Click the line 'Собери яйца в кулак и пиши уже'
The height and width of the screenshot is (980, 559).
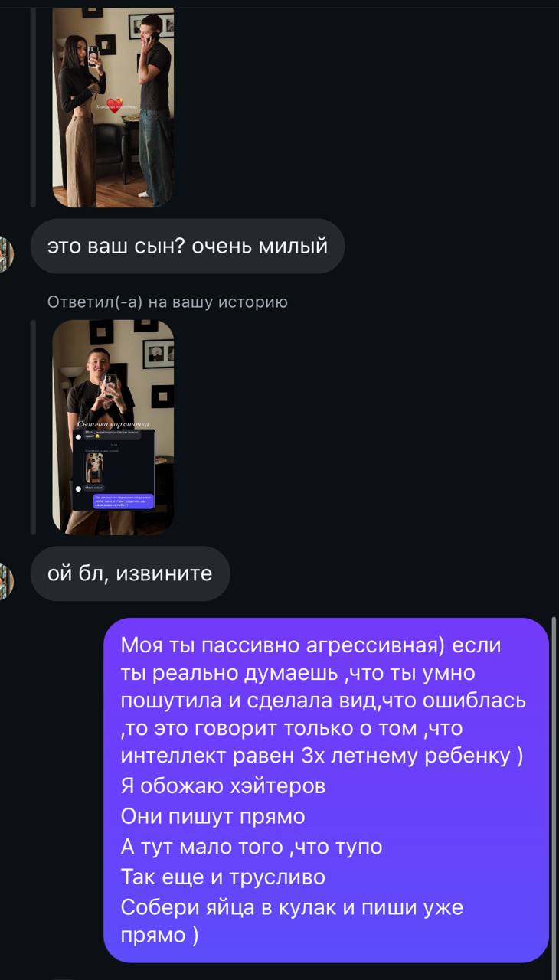tap(292, 907)
